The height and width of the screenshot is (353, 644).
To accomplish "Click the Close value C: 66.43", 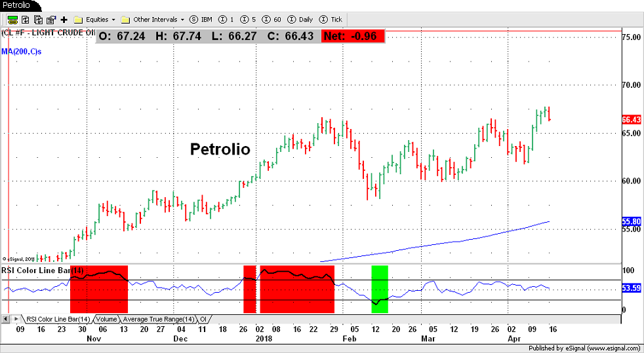I will click(291, 37).
